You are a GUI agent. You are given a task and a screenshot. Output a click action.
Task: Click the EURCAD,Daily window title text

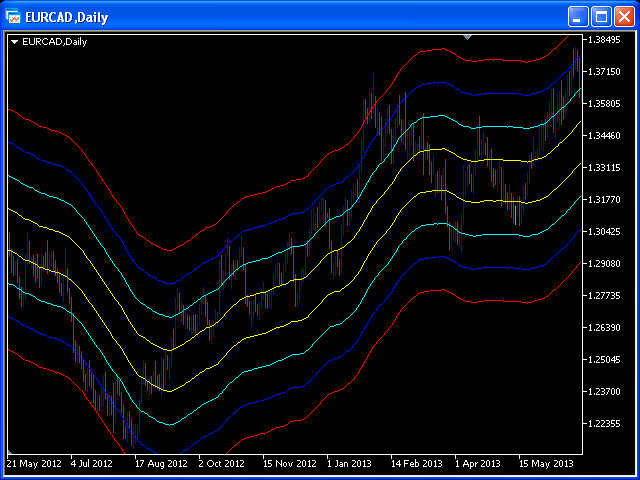(67, 18)
